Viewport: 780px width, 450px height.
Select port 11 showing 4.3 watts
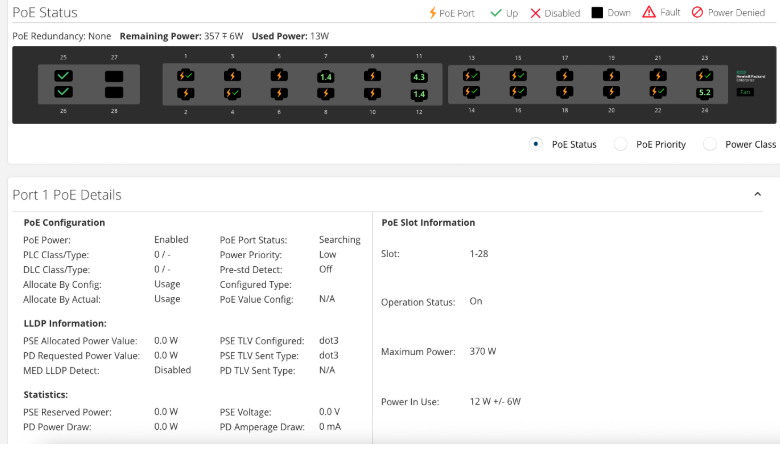[419, 76]
